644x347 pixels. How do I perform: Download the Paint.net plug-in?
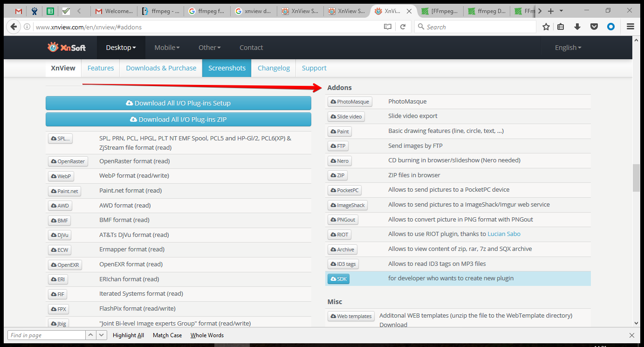[64, 191]
